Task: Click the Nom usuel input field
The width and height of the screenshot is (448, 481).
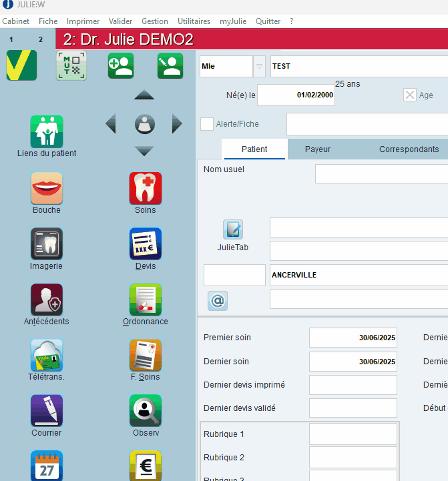Action: 382,174
